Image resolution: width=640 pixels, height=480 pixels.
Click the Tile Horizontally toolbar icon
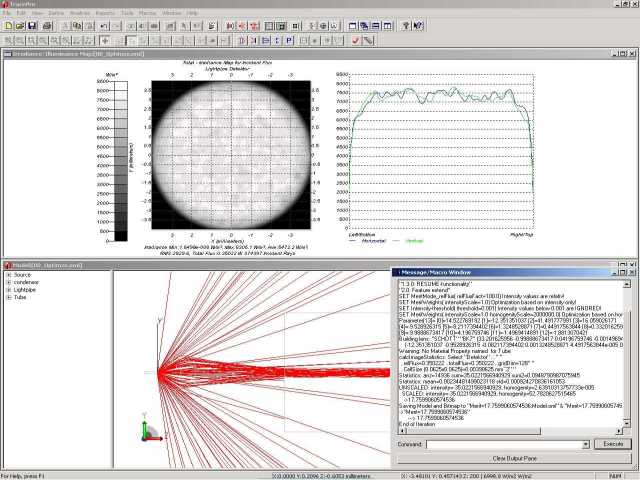[x=376, y=26]
